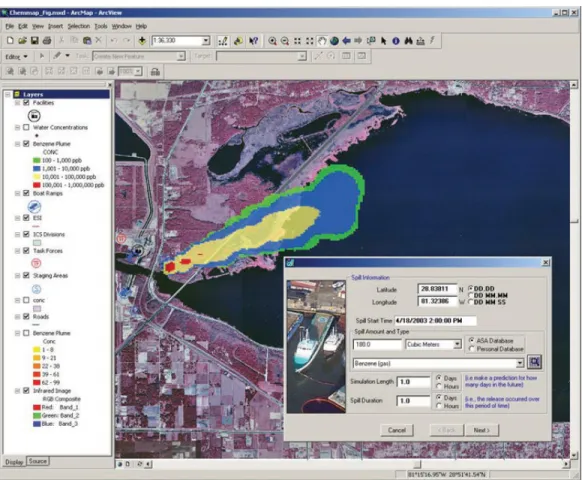The image size is (582, 480).
Task: Activate the Identify tool
Action: (396, 41)
